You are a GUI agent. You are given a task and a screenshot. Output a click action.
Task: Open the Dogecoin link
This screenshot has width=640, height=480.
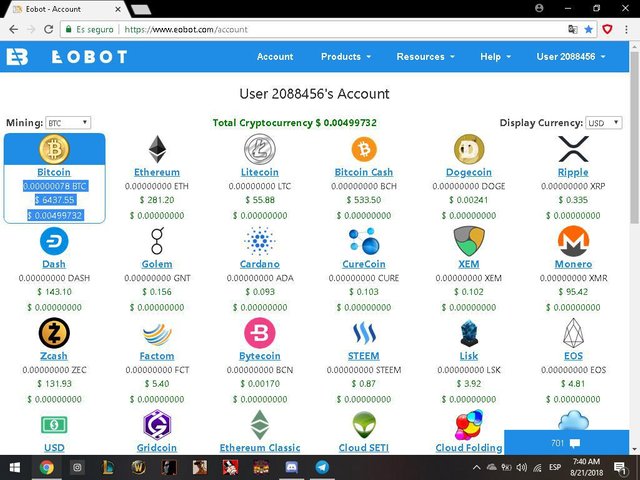pos(469,172)
